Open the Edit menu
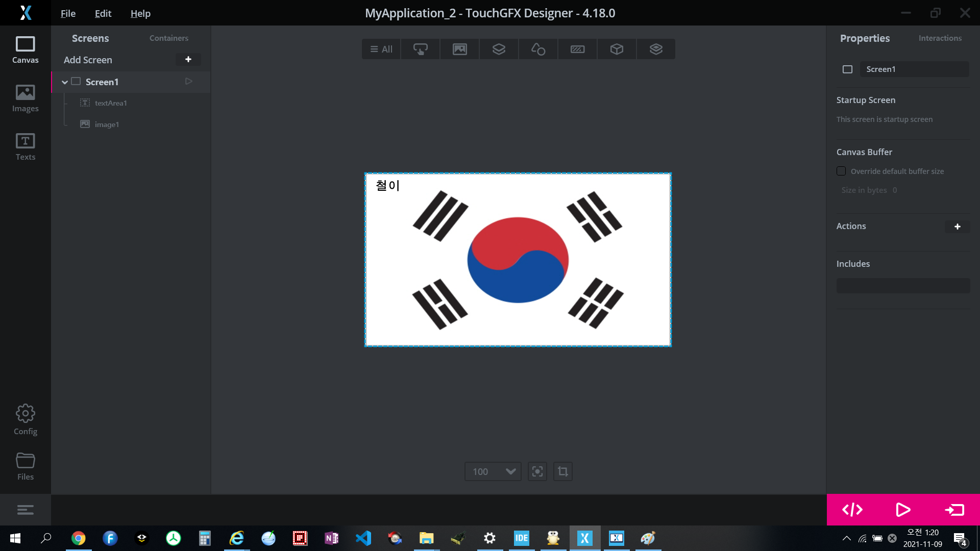 pyautogui.click(x=103, y=13)
